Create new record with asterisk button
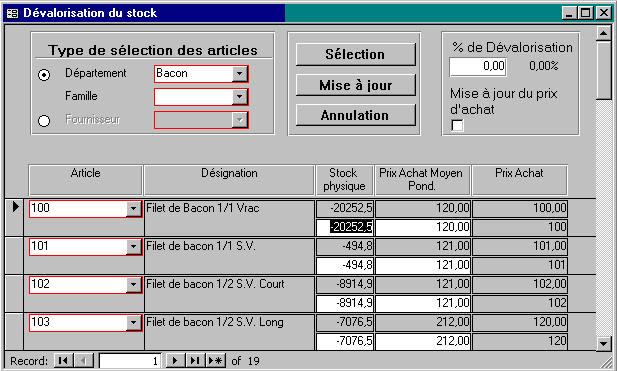Viewport: 617px width, 371px height. (216, 360)
